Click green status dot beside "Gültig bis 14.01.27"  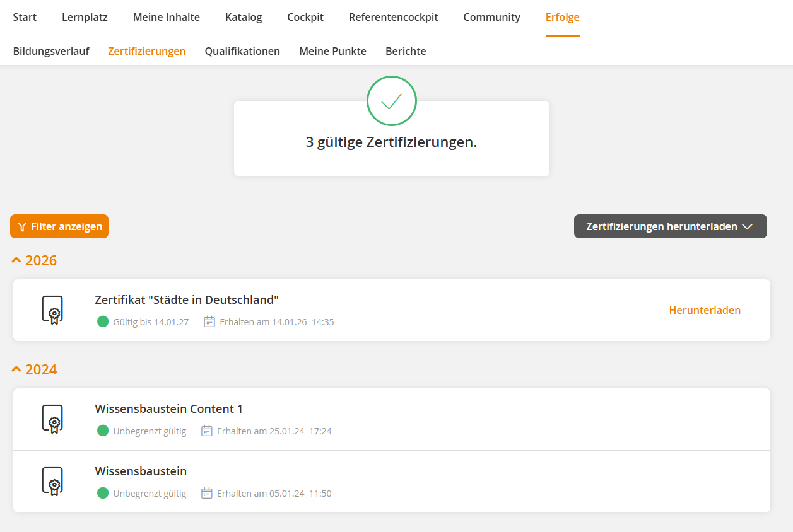(x=103, y=322)
